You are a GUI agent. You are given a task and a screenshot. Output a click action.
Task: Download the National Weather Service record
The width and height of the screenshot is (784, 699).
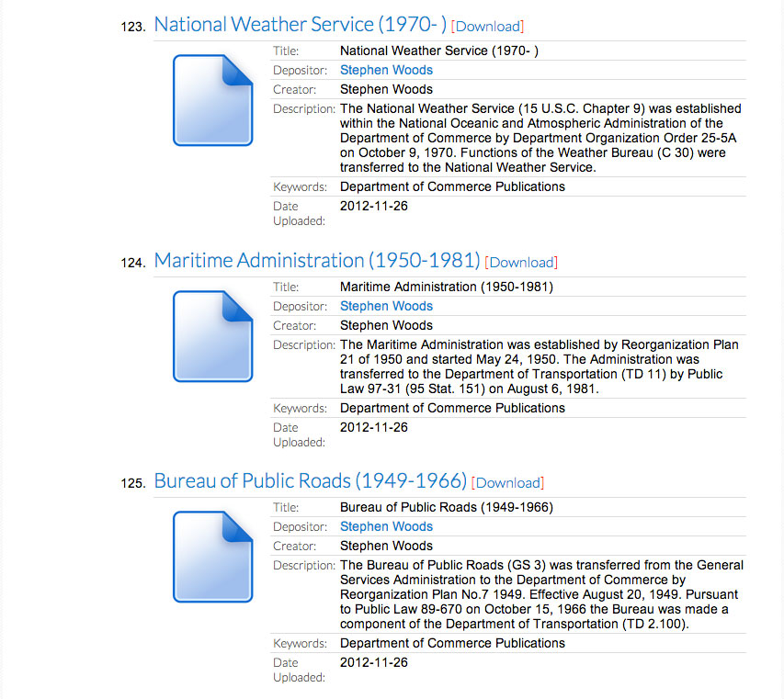pyautogui.click(x=487, y=26)
